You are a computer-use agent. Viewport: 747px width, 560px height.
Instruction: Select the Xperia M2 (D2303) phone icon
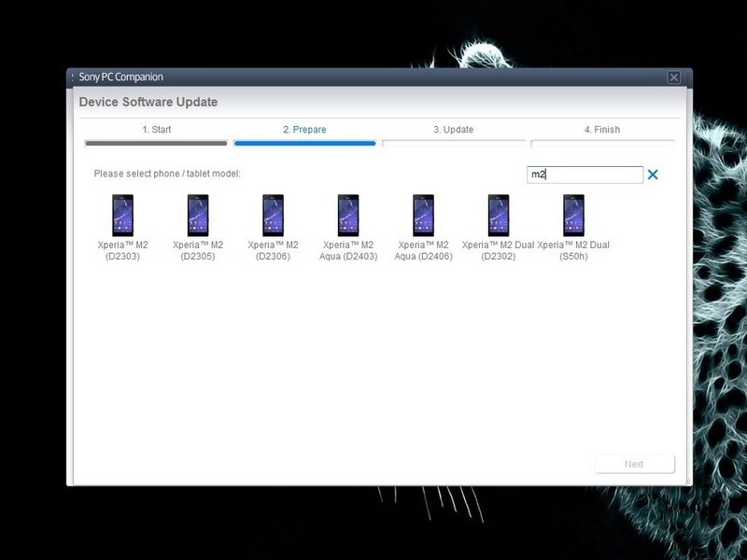(123, 216)
